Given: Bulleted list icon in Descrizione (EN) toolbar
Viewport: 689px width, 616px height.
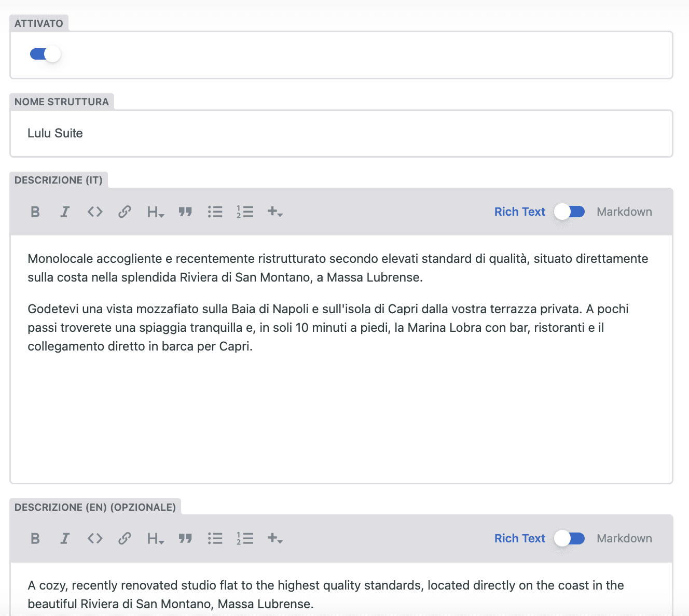Looking at the screenshot, I should (215, 538).
